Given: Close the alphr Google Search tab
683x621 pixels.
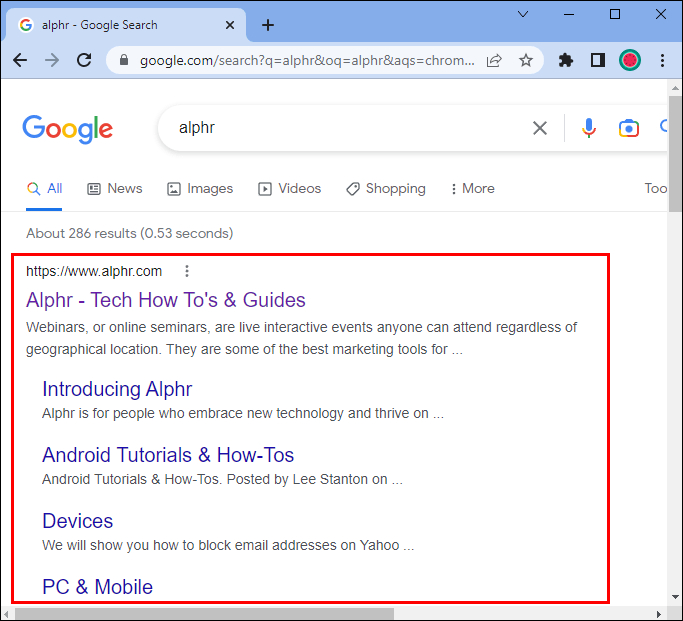Looking at the screenshot, I should click(230, 25).
